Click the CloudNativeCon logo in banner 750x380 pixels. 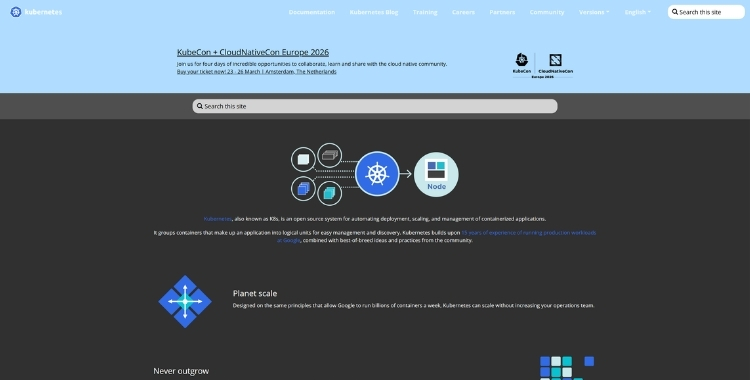555,63
